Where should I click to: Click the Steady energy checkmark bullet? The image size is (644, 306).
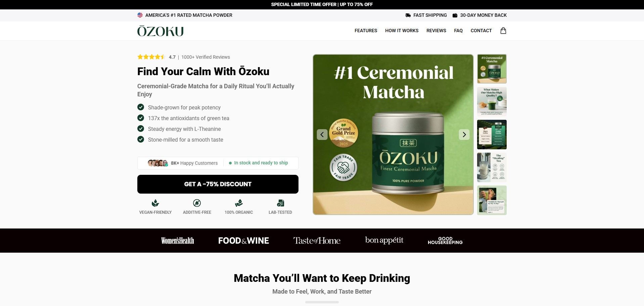(x=141, y=129)
